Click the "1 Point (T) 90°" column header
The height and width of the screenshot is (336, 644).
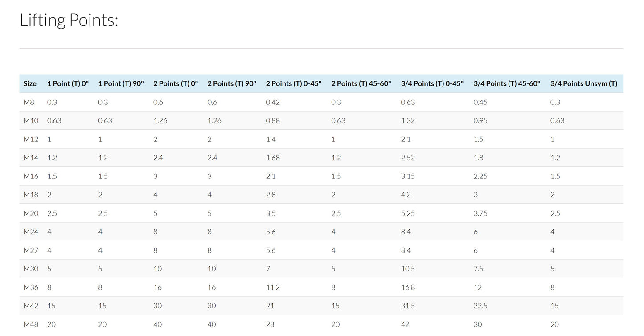tap(121, 83)
